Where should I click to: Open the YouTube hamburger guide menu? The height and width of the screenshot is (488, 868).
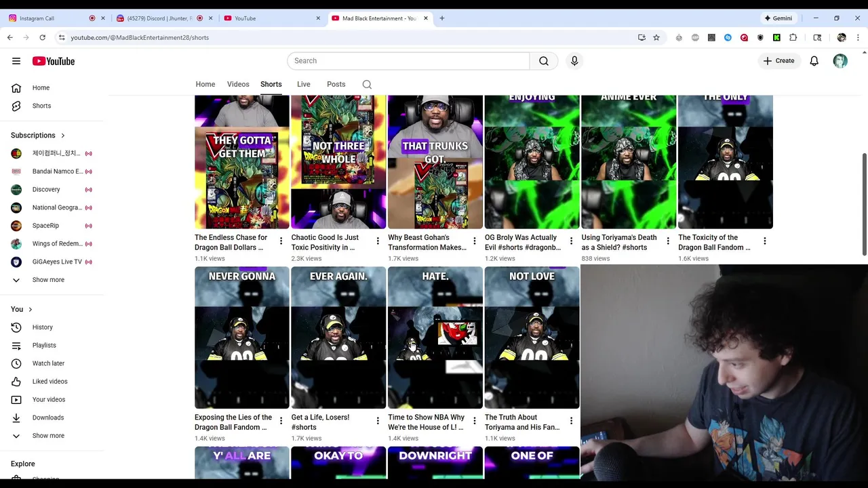(16, 61)
